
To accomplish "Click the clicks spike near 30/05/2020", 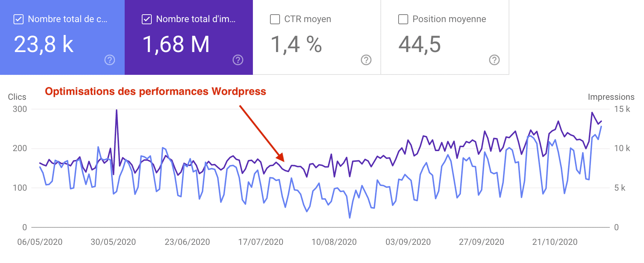I will click(x=116, y=110).
